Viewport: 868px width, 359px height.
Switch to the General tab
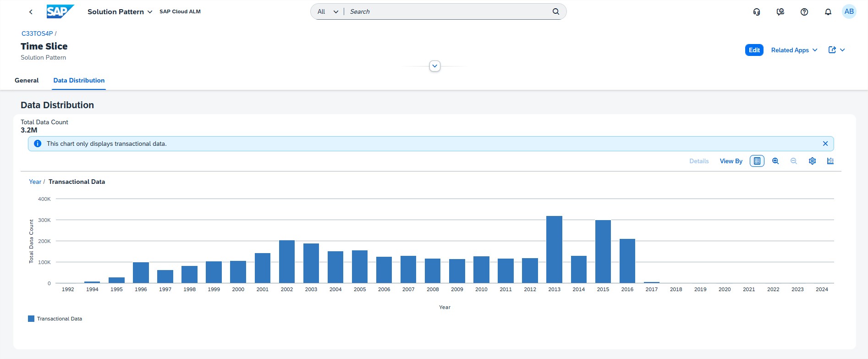(x=27, y=80)
